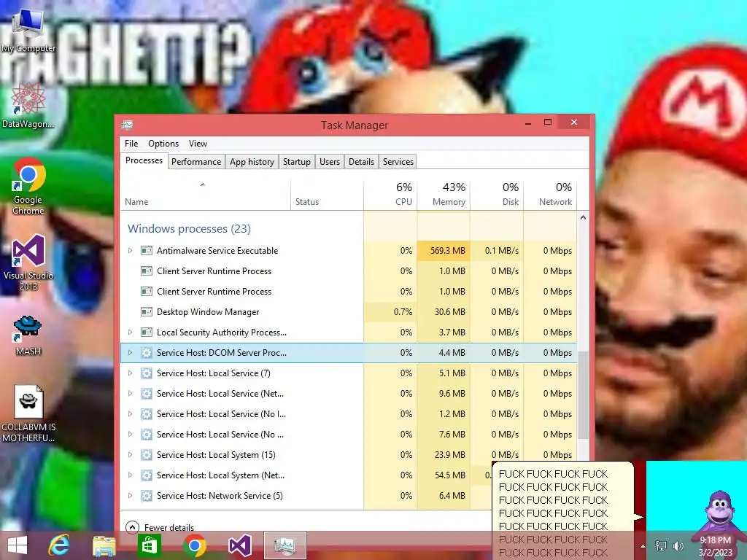The width and height of the screenshot is (747, 560).
Task: Click the gear icon for Service Host: Network Service (5)
Action: point(147,496)
